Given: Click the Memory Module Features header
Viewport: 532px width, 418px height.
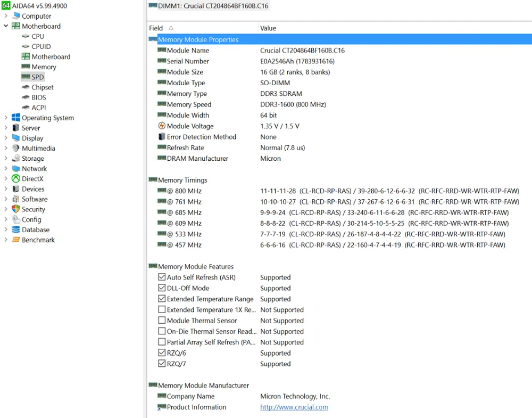Looking at the screenshot, I should pos(196,267).
